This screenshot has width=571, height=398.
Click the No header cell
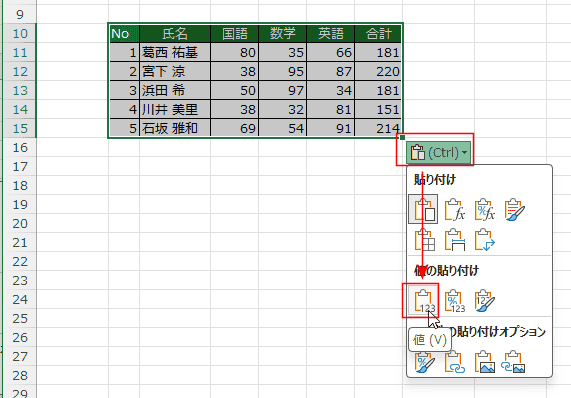click(x=124, y=34)
